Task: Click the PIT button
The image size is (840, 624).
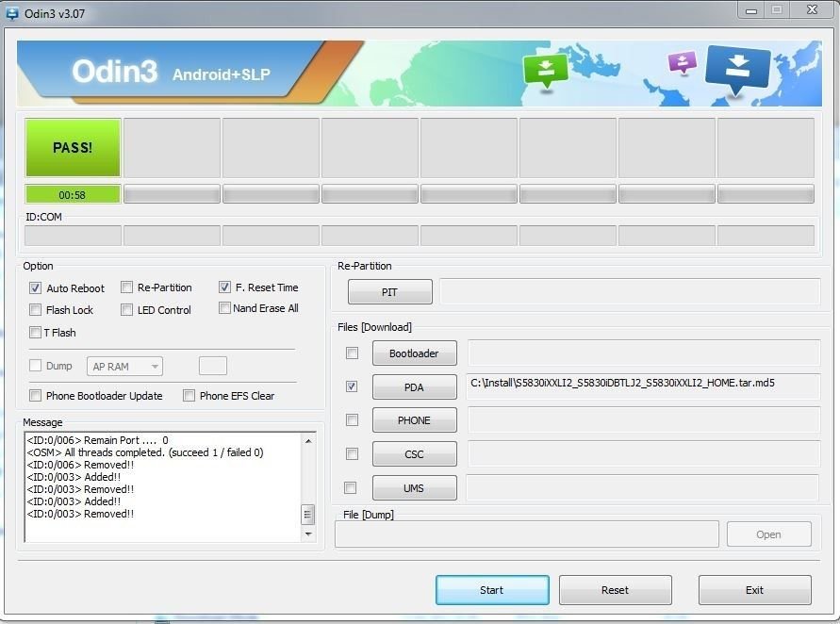Action: point(390,292)
